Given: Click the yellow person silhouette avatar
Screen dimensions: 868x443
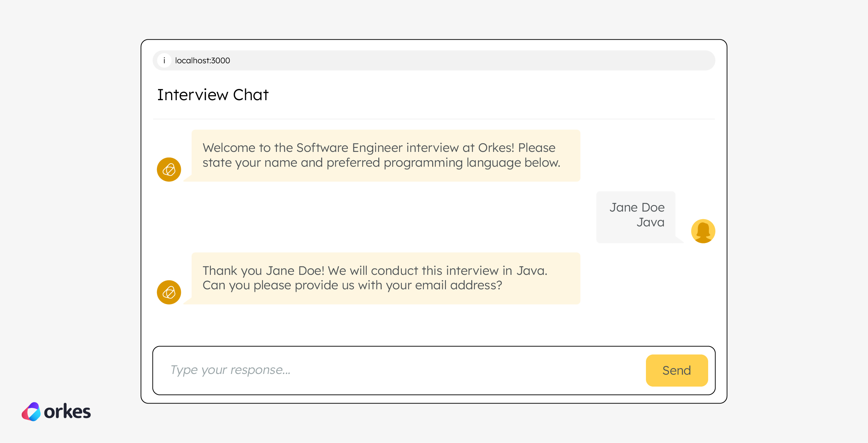Looking at the screenshot, I should pos(703,230).
